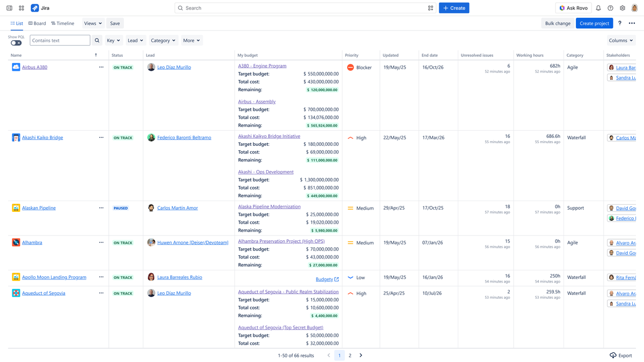
Task: Toggle the sidebar panel icon
Action: click(9, 8)
